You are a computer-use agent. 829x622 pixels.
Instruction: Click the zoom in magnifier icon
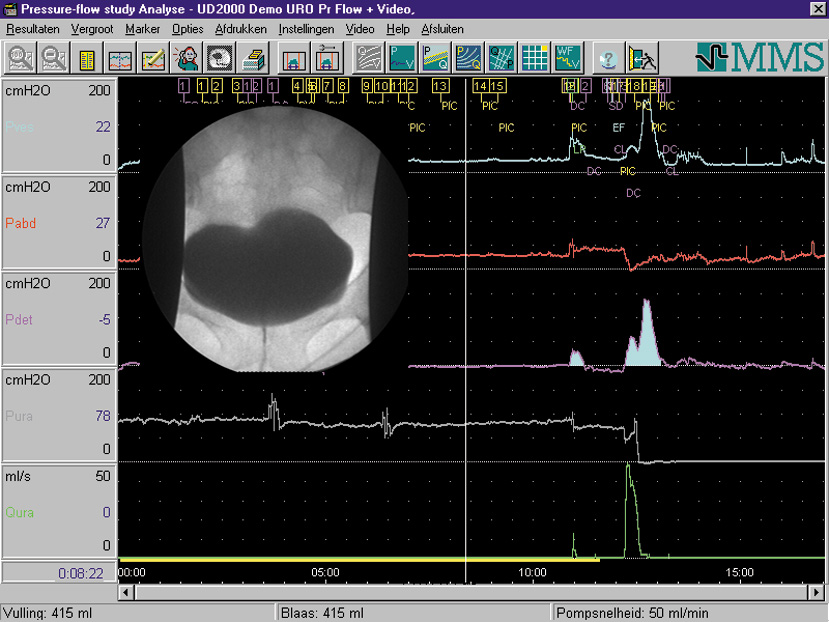pyautogui.click(x=19, y=58)
